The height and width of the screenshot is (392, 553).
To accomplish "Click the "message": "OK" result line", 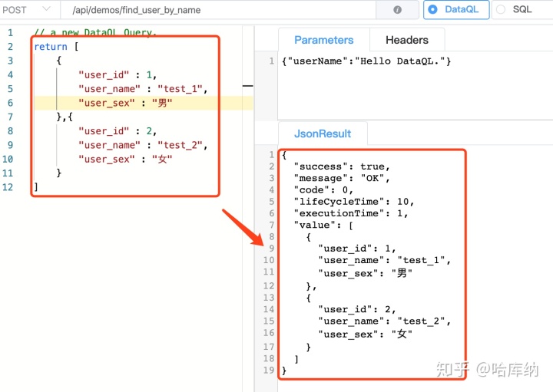I will [x=342, y=178].
